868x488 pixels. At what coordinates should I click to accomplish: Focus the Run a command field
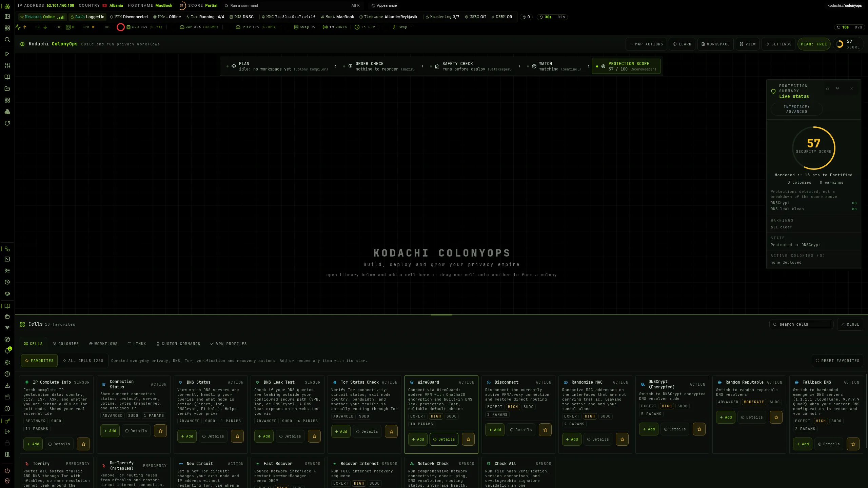(x=293, y=5)
